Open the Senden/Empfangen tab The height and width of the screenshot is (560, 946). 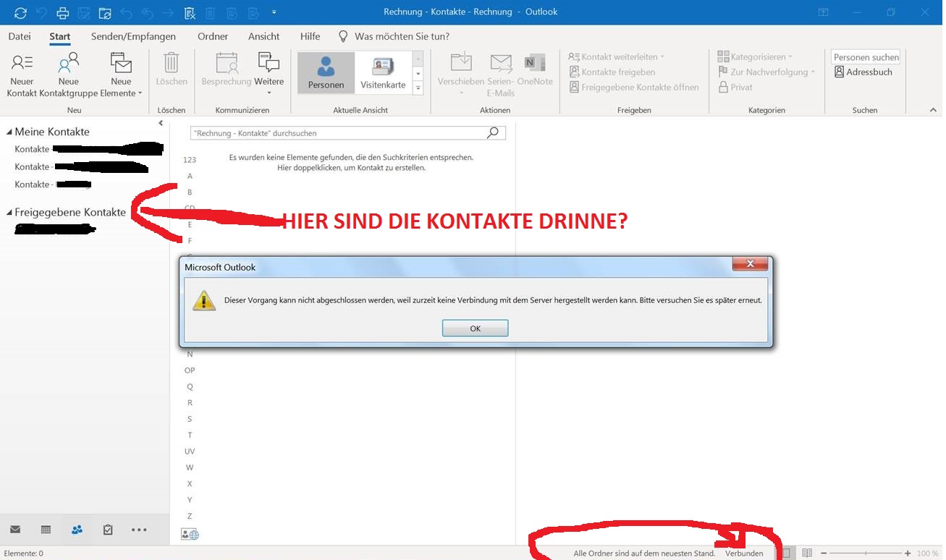click(x=133, y=36)
